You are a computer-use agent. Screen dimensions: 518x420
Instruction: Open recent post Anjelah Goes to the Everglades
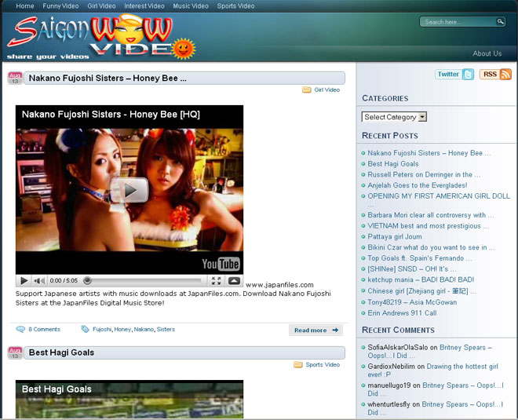pyautogui.click(x=418, y=185)
